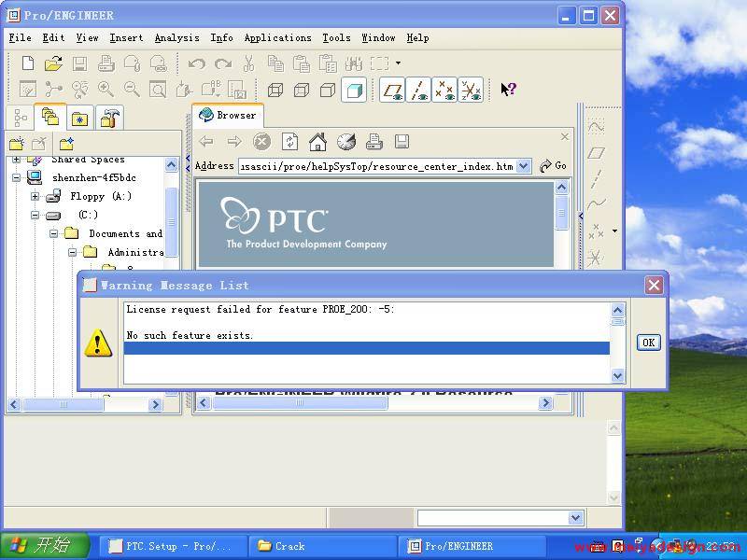Click the Redo arrow icon

click(223, 63)
